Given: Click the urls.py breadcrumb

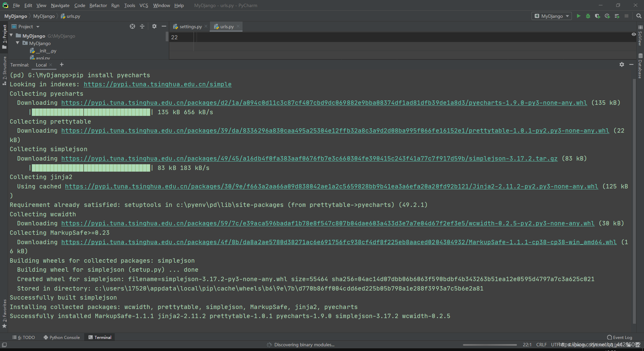Looking at the screenshot, I should [x=70, y=16].
